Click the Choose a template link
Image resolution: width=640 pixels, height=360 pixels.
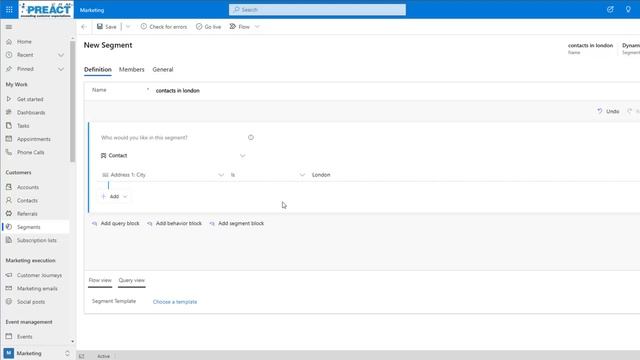[x=175, y=302]
